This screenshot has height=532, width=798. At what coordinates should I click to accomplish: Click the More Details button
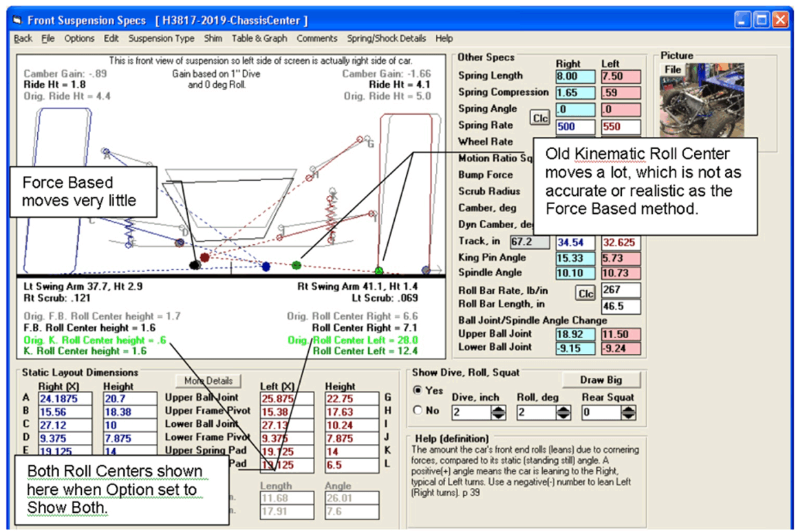tap(208, 381)
